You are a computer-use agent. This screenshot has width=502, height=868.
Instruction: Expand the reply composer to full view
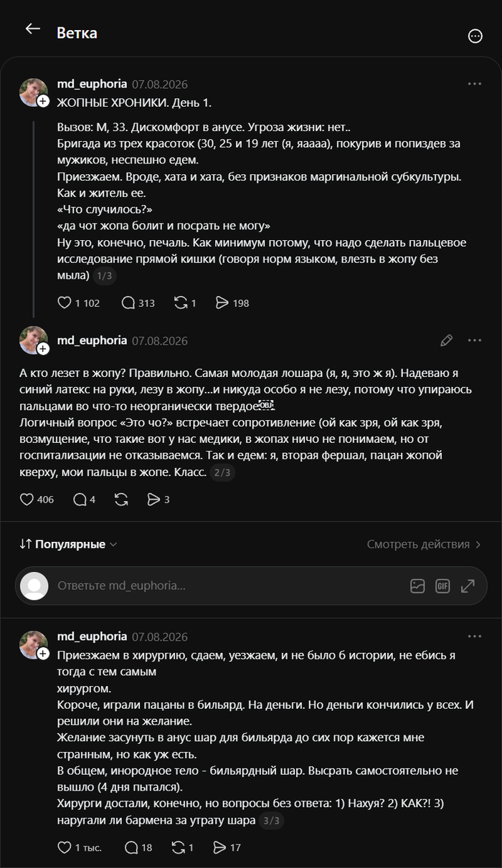click(468, 586)
